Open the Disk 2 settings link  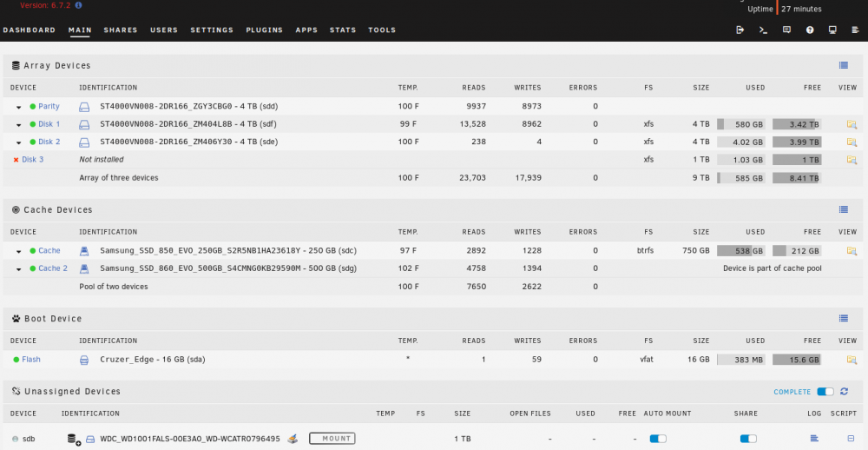(49, 142)
